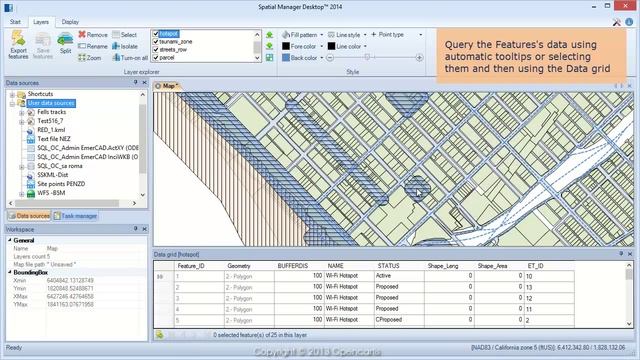Close the Data sources panel
The image size is (640, 360).
(144, 82)
